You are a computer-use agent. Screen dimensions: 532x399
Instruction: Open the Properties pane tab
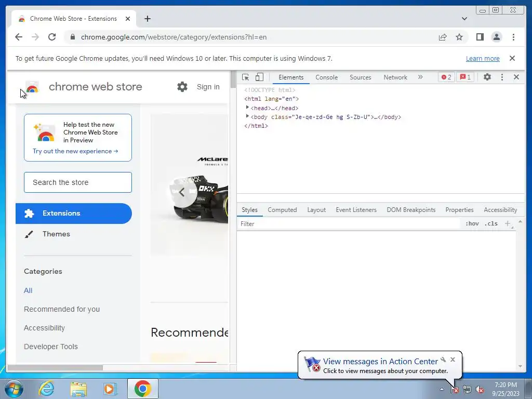[459, 210]
